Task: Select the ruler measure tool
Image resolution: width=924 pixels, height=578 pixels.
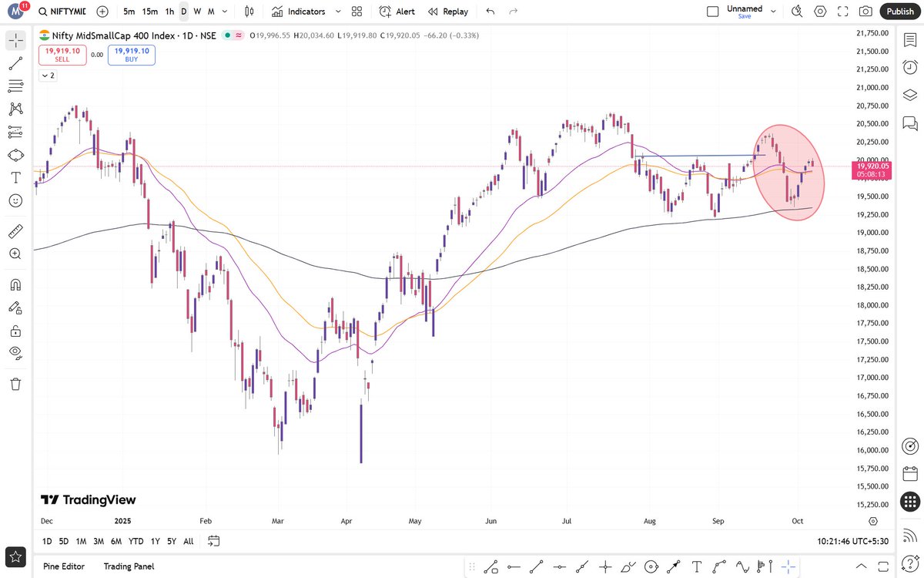Action: (x=16, y=230)
